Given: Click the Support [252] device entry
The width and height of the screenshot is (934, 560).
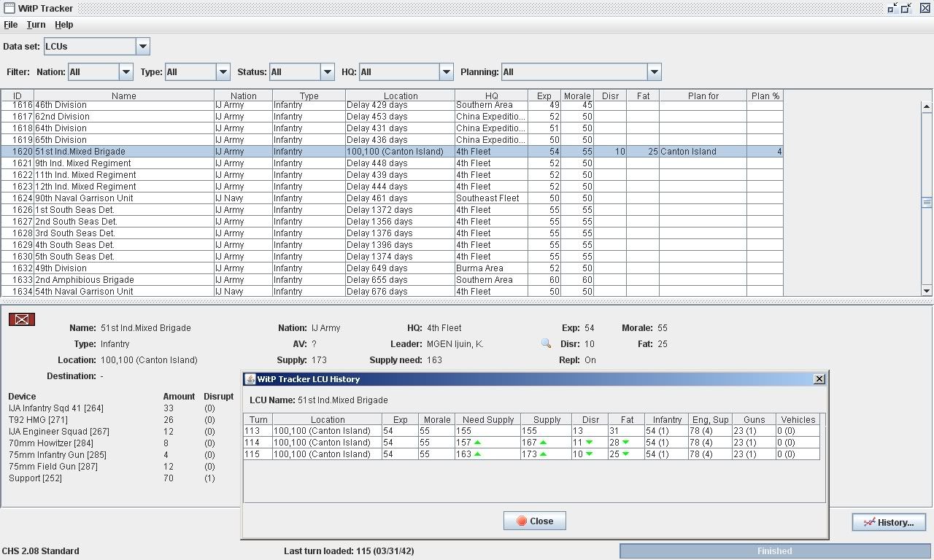Looking at the screenshot, I should pyautogui.click(x=36, y=478).
